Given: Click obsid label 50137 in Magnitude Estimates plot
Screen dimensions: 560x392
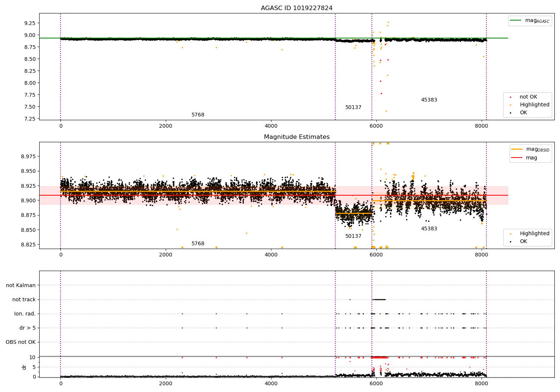Looking at the screenshot, I should click(x=353, y=236).
